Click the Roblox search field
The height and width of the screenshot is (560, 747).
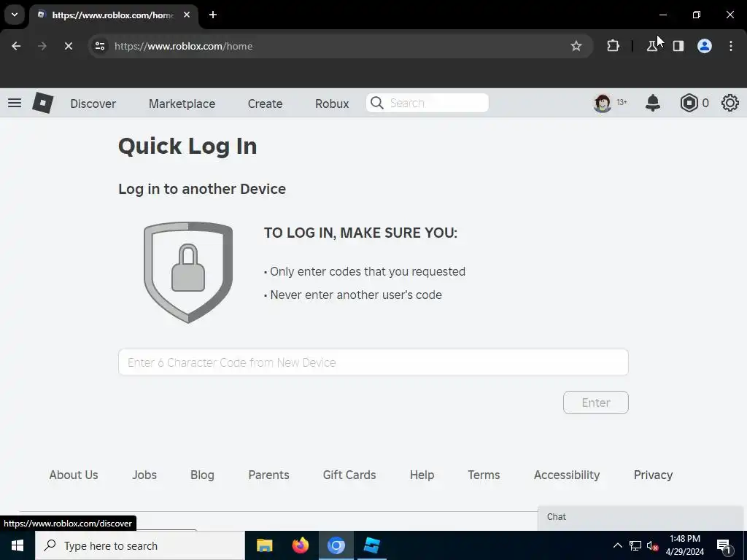(427, 103)
